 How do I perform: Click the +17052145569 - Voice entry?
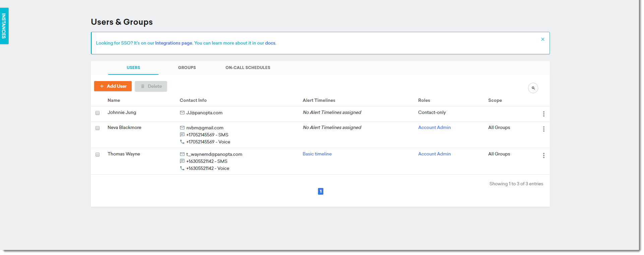[208, 142]
